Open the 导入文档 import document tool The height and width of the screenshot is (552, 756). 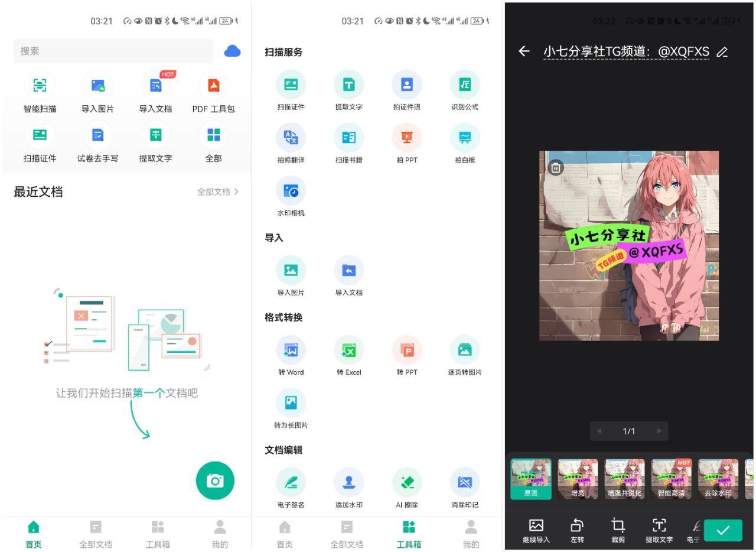click(x=155, y=93)
